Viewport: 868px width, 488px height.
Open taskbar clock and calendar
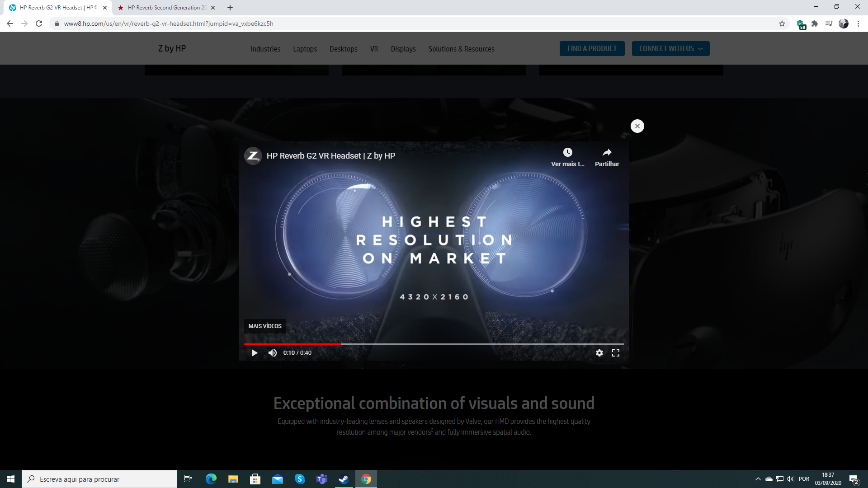click(828, 479)
